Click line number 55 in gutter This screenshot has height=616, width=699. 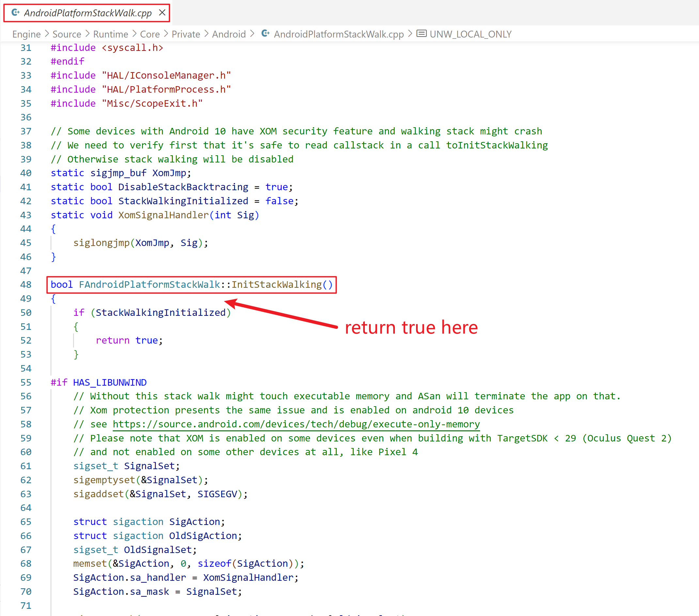click(x=26, y=382)
